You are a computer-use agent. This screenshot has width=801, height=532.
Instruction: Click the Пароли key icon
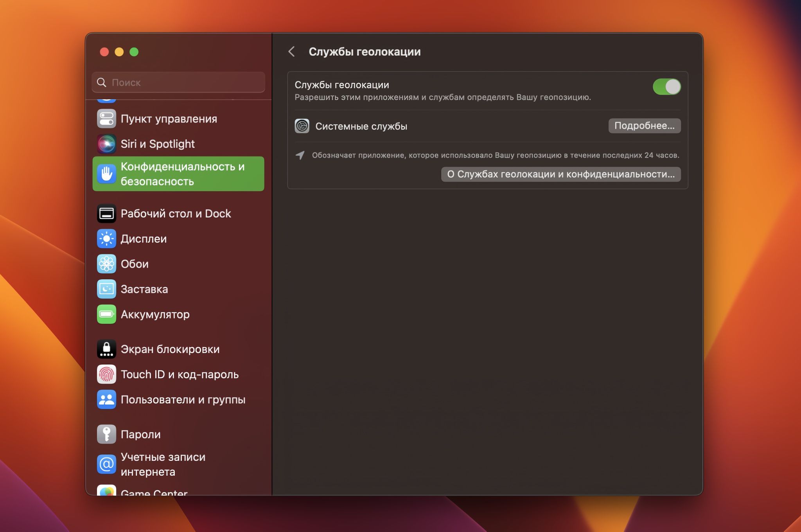[x=106, y=434]
